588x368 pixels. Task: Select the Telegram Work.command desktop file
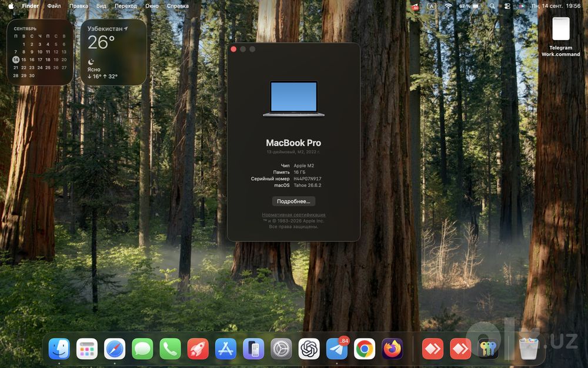560,37
